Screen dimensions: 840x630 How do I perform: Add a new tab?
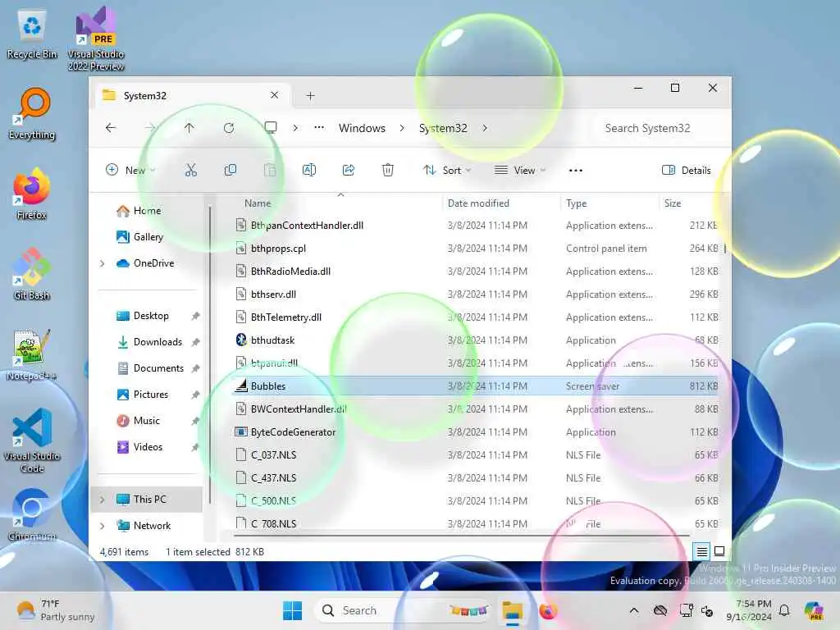click(x=310, y=96)
